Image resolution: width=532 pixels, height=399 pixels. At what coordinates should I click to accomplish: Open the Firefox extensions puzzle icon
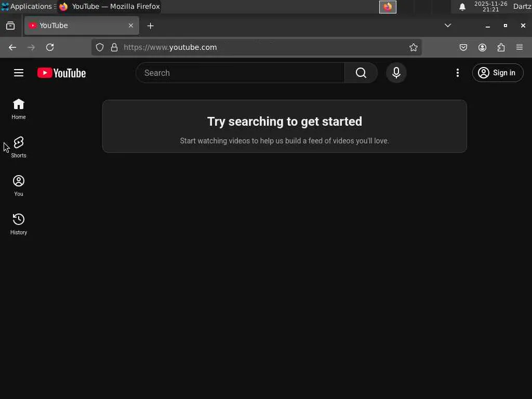pyautogui.click(x=501, y=47)
